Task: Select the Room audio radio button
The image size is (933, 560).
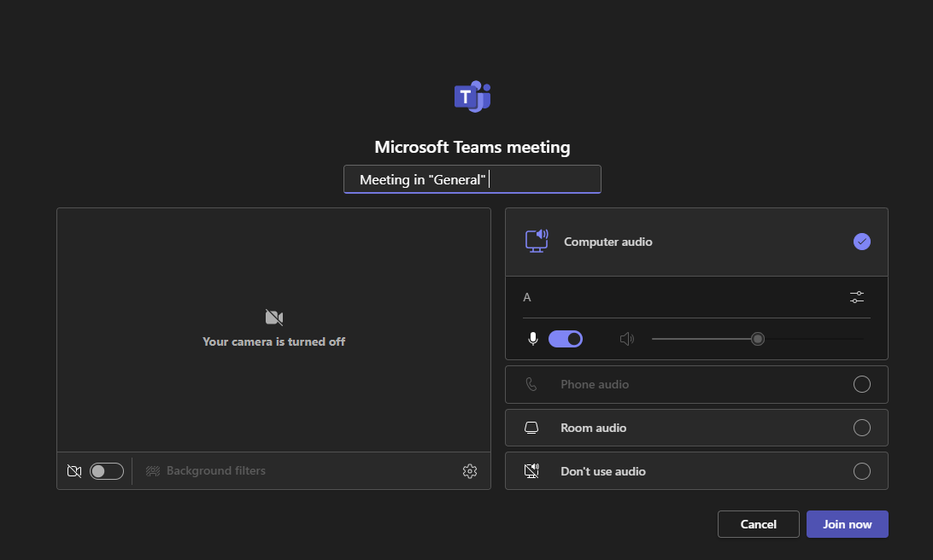Action: tap(861, 428)
